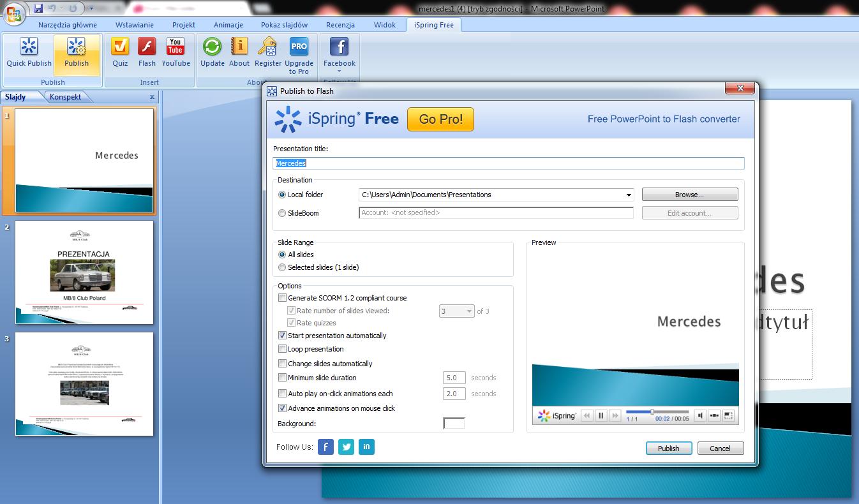Choose Selected slides (1 slide) option
This screenshot has width=859, height=504.
pos(282,267)
